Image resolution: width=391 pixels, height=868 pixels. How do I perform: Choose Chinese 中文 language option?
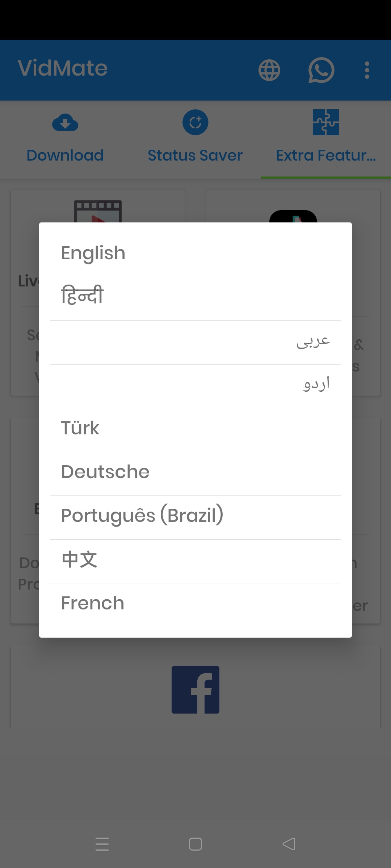click(195, 560)
